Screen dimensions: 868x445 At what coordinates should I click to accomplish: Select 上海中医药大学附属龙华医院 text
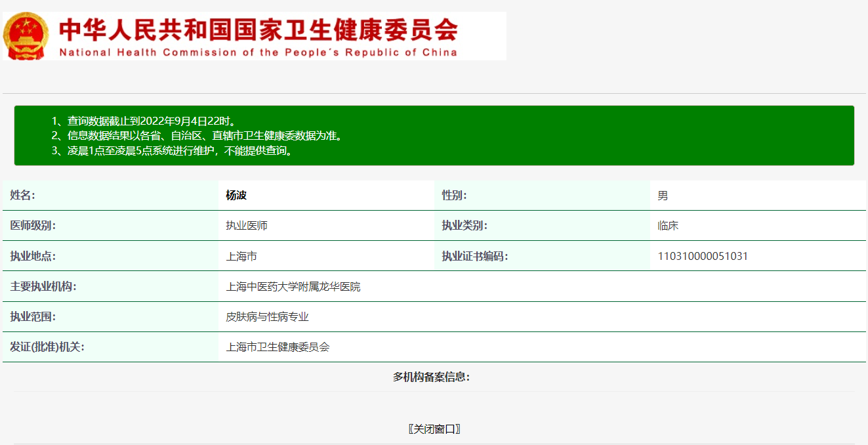point(293,286)
